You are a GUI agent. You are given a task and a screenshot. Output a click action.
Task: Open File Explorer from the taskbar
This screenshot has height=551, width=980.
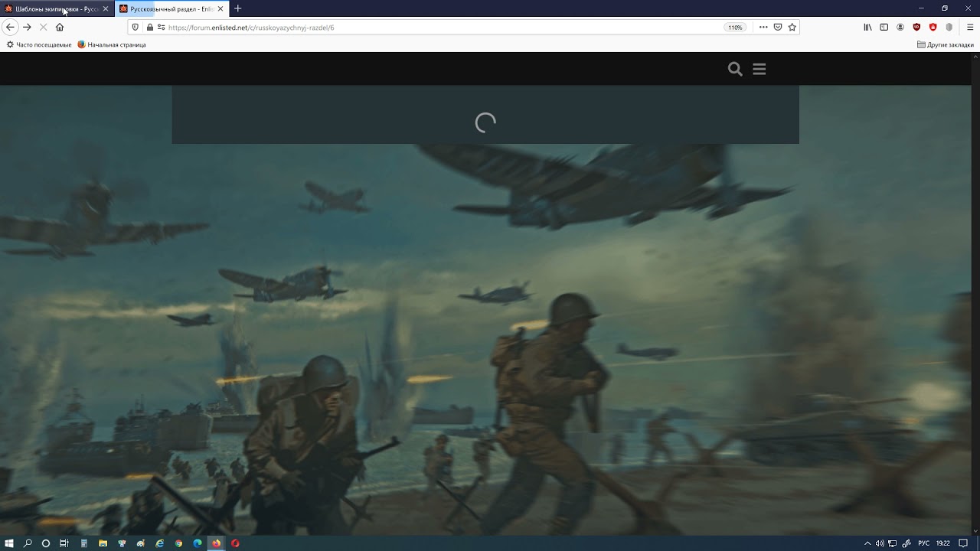103,543
